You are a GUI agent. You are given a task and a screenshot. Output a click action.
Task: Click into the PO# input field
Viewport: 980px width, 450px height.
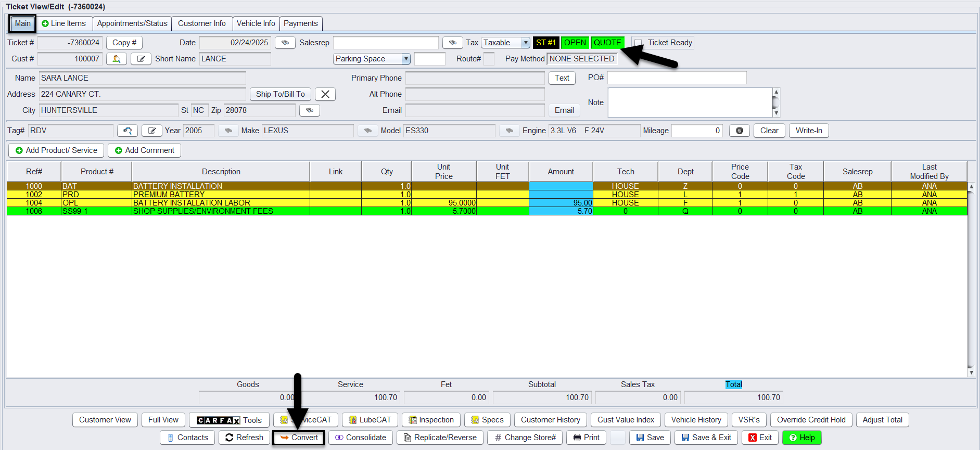(x=677, y=78)
